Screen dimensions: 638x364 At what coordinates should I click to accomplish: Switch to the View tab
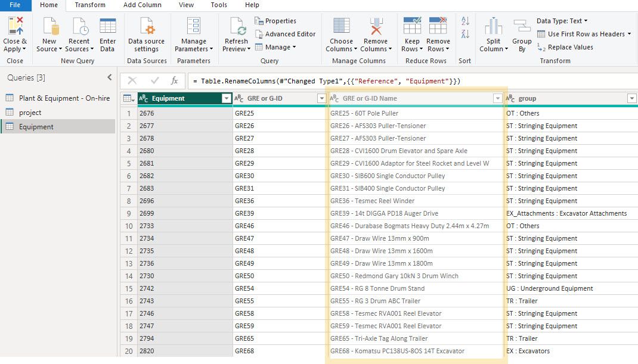click(x=186, y=5)
